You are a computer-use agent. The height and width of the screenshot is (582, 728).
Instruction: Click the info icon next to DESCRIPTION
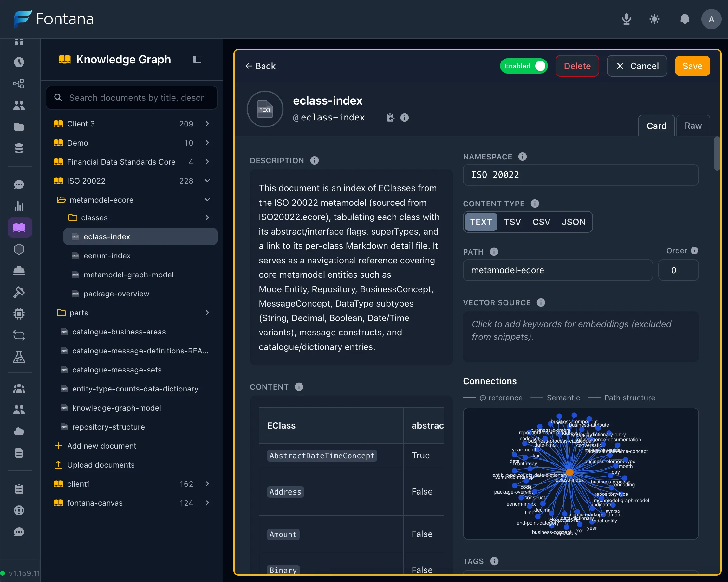[x=314, y=160]
